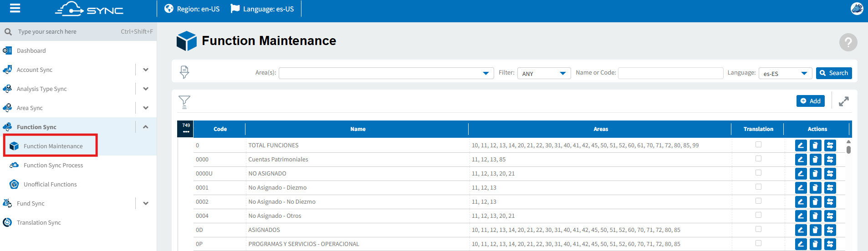Select Account Sync in sidebar

(x=35, y=70)
